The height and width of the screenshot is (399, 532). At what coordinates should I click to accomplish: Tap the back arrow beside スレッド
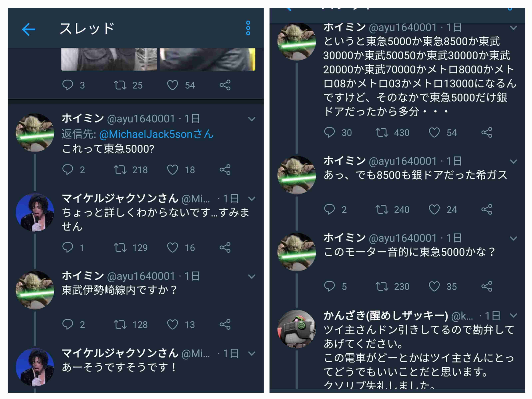(x=28, y=29)
